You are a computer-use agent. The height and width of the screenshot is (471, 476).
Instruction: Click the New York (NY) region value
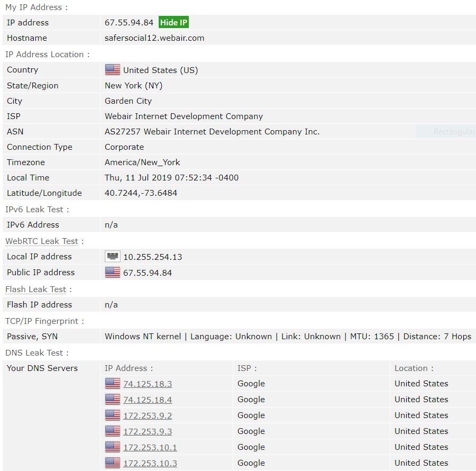pos(134,86)
